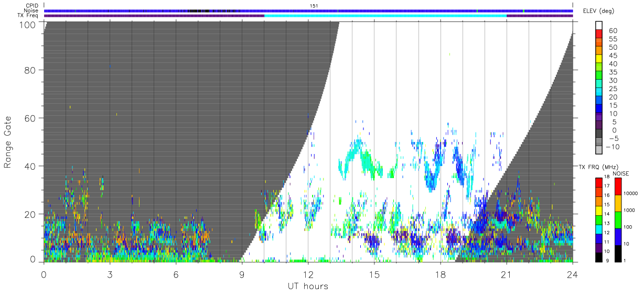The height and width of the screenshot is (297, 644).
Task: Pick the green 100–1000 swatch in NOISE legend
Action: [618, 219]
